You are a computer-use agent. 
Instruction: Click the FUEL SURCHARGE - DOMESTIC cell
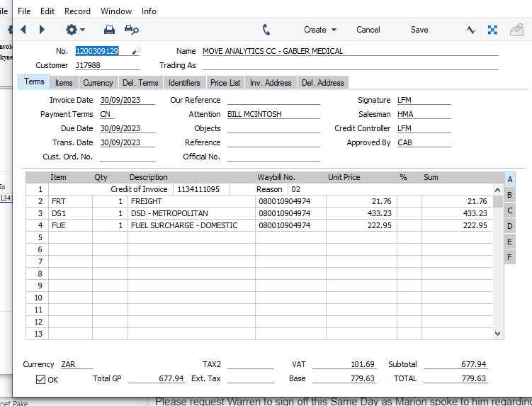[191, 225]
